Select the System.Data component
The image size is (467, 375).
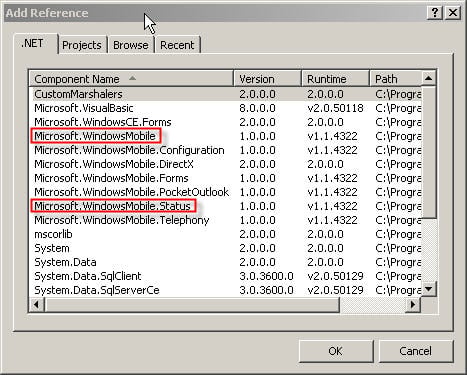(226, 262)
